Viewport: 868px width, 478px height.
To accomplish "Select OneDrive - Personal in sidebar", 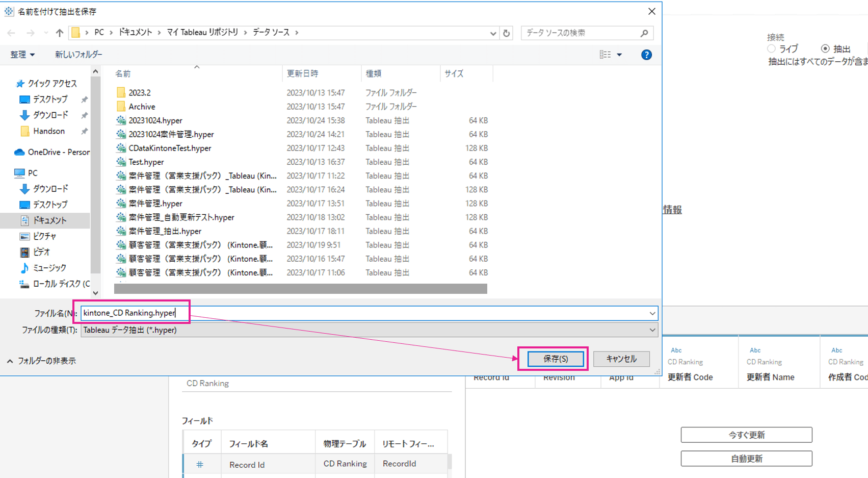I will click(x=52, y=152).
